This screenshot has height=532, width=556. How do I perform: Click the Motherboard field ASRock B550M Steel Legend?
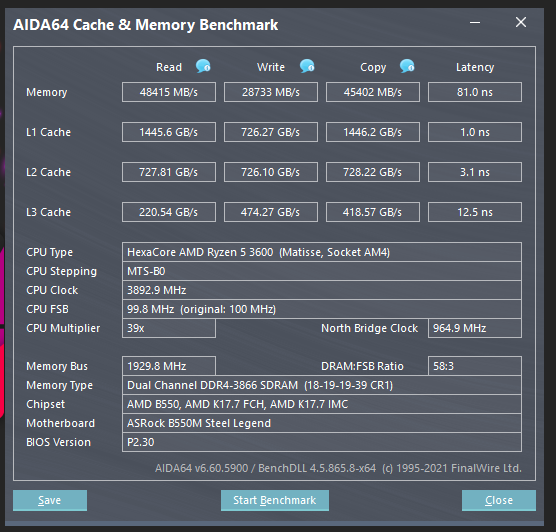(x=322, y=423)
